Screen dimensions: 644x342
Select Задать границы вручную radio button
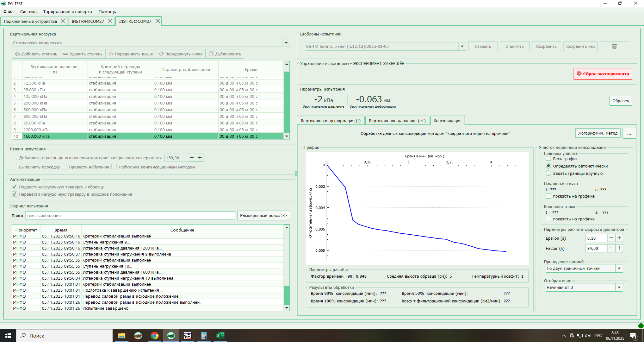pos(548,173)
